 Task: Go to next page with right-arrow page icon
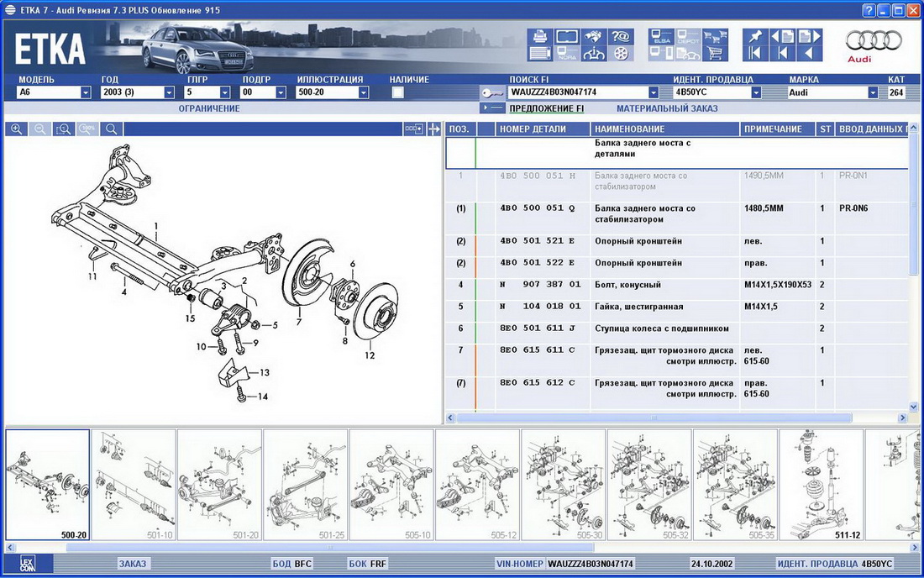(808, 36)
